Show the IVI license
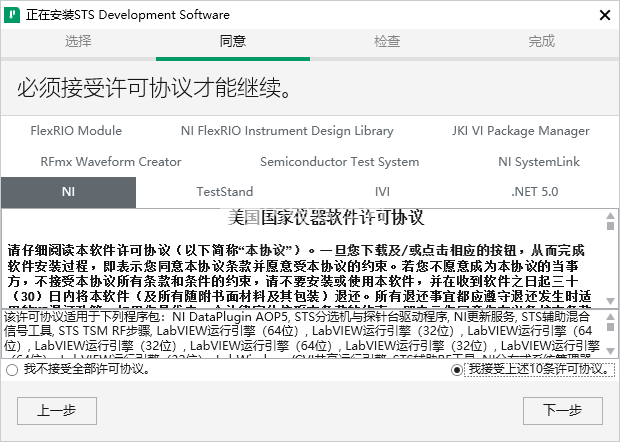The image size is (620, 442). click(x=382, y=192)
